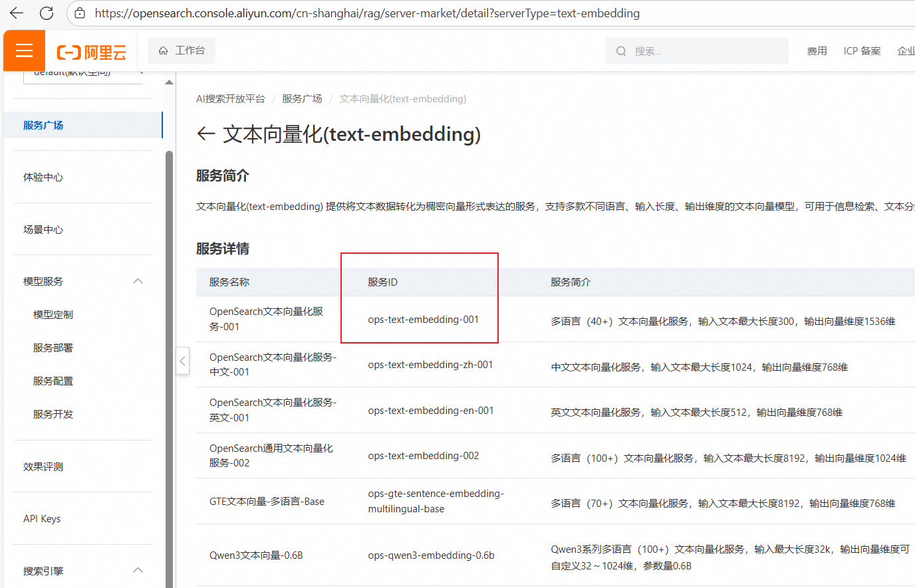
Task: Click OpenSearch文本向量化服务-英文-001 name cell
Action: [273, 410]
